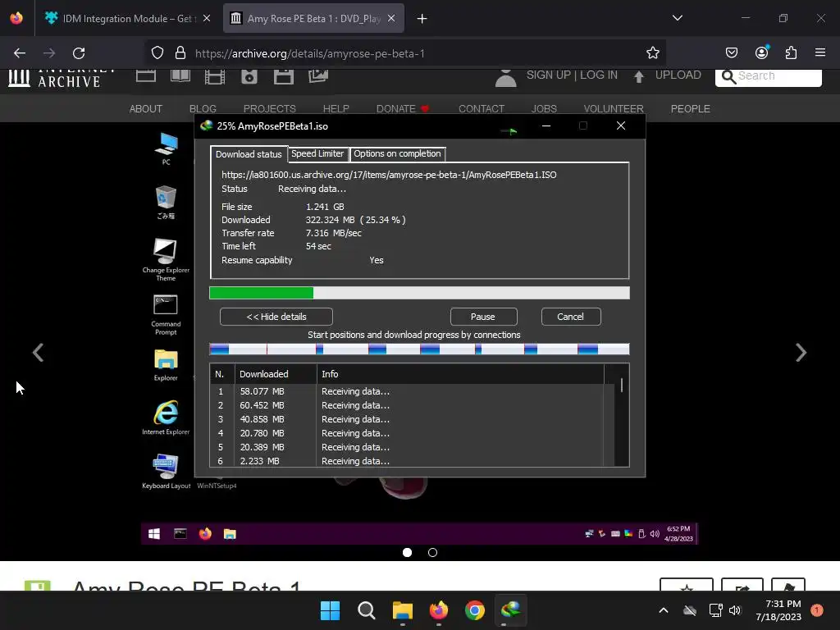Bookmark this page with the star
This screenshot has width=840, height=630.
click(652, 53)
